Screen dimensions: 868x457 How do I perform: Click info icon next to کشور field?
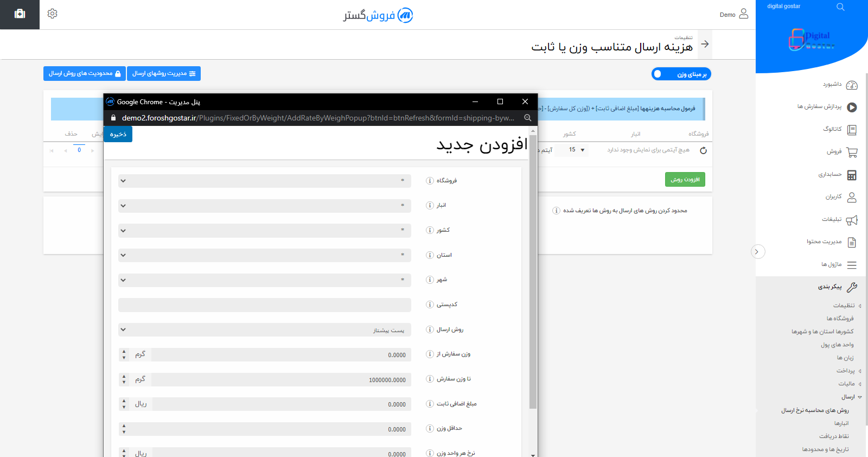[x=430, y=230]
